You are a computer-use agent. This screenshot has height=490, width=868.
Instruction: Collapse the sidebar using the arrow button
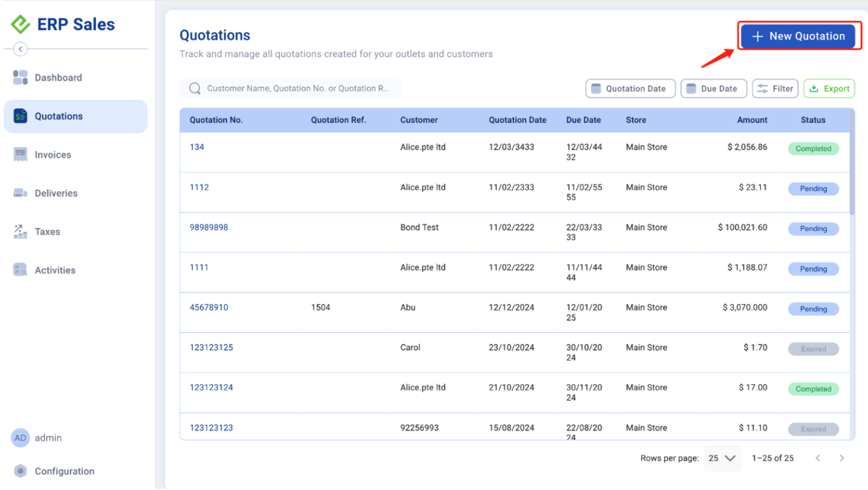point(20,49)
